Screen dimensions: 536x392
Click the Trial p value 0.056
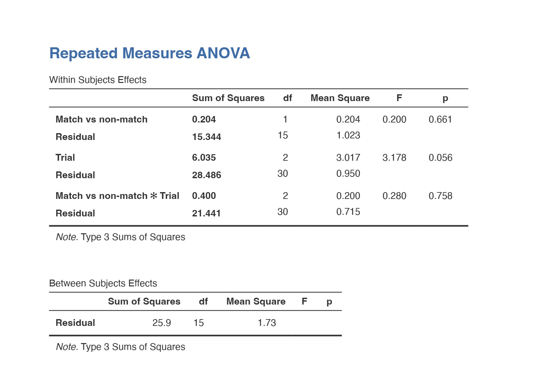440,158
